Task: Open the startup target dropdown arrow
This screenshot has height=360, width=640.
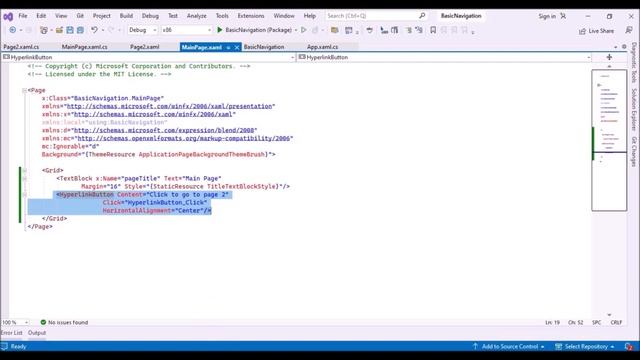Action: (296, 30)
